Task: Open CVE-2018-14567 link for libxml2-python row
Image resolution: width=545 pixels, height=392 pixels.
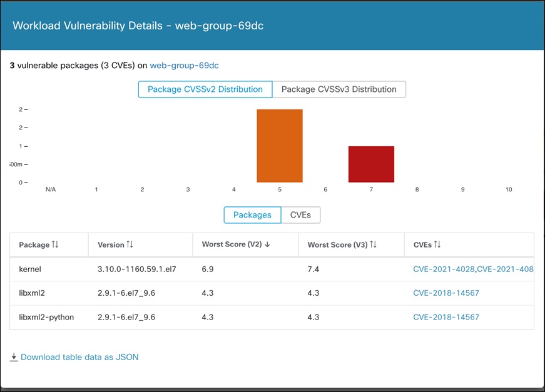Action: coord(446,317)
